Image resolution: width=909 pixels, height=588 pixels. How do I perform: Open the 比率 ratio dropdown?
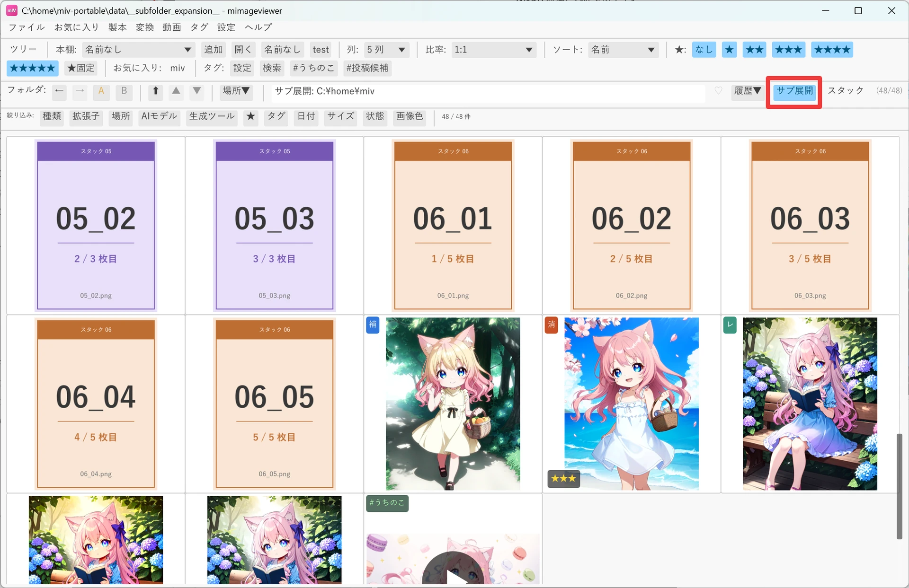(x=494, y=50)
